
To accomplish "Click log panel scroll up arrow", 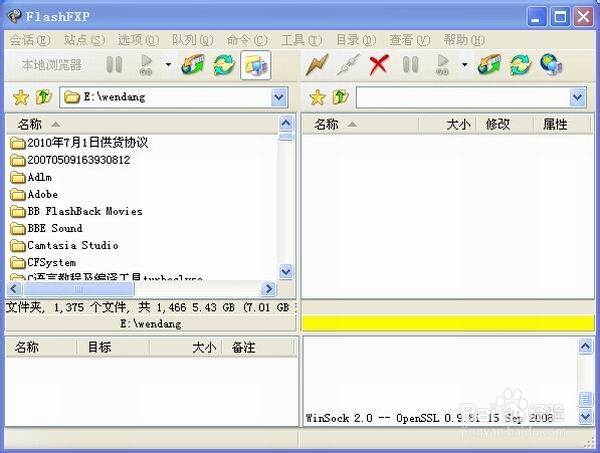I will point(585,346).
